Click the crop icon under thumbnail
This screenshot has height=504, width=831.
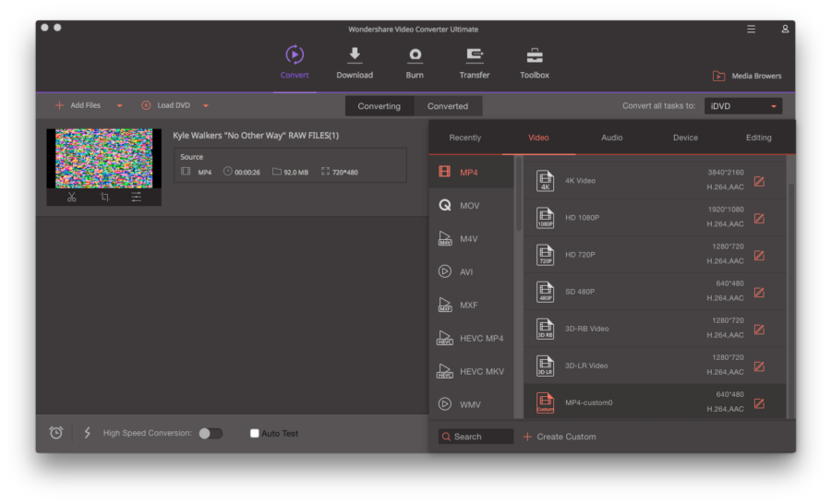104,198
